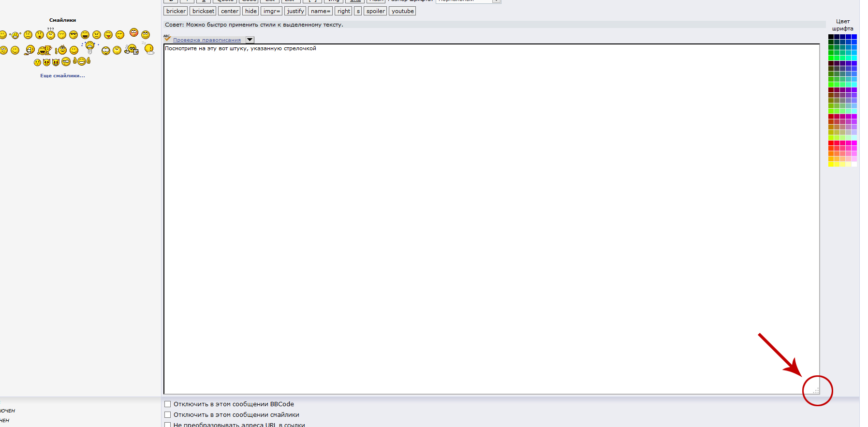Check the do-not-convert URL addresses box
868x427 pixels.
click(x=167, y=425)
